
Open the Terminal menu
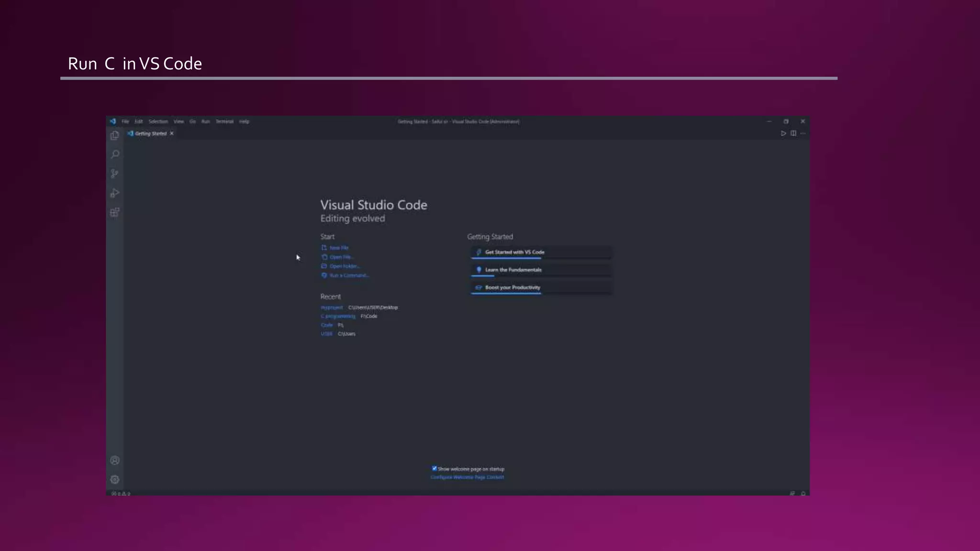pos(225,121)
